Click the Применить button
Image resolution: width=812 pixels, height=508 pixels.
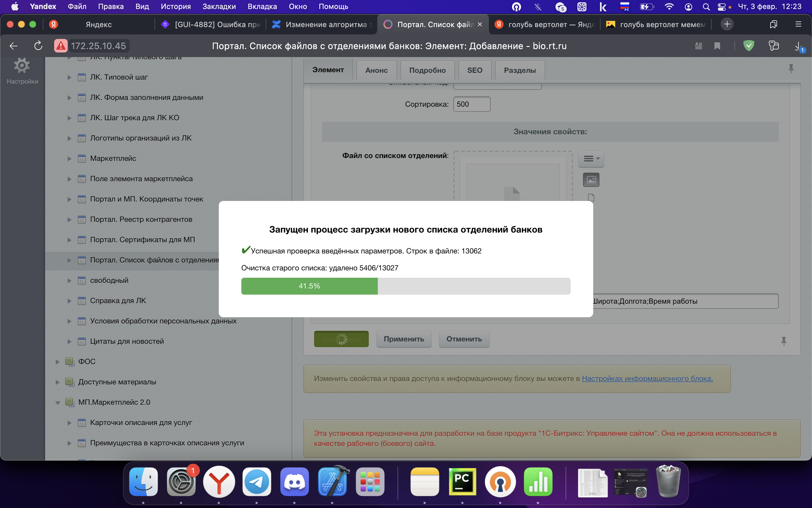coord(404,339)
